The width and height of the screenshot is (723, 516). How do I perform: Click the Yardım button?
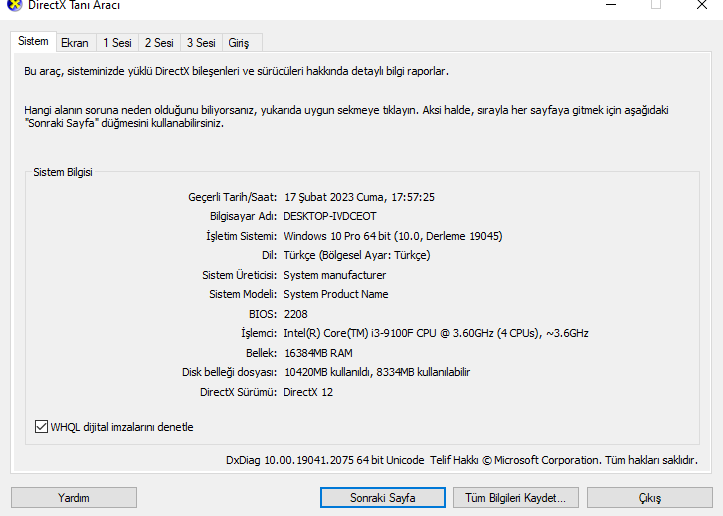coord(74,498)
